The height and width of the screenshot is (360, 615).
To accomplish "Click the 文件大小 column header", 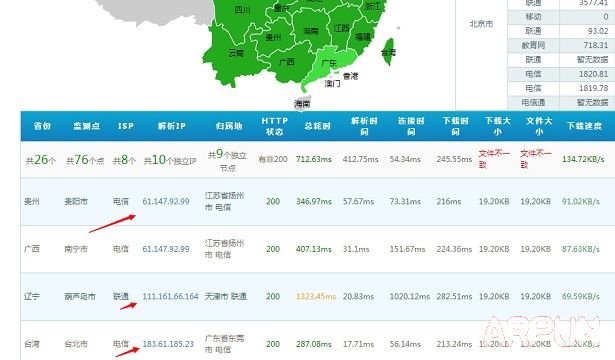I will click(539, 126).
